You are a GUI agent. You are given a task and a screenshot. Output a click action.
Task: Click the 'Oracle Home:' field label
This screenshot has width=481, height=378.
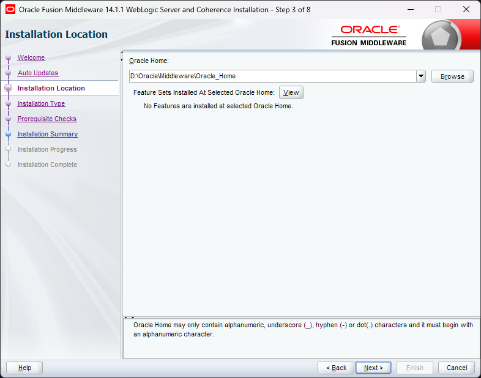(149, 61)
